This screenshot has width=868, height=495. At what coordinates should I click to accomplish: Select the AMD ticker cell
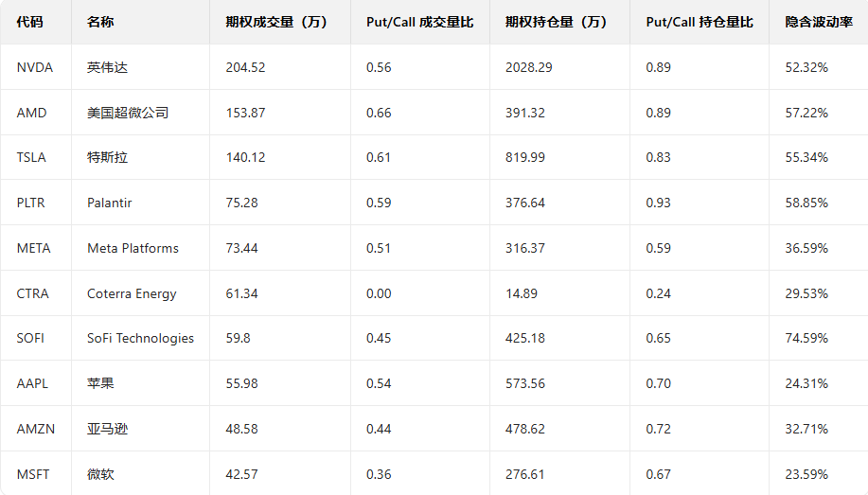point(31,113)
